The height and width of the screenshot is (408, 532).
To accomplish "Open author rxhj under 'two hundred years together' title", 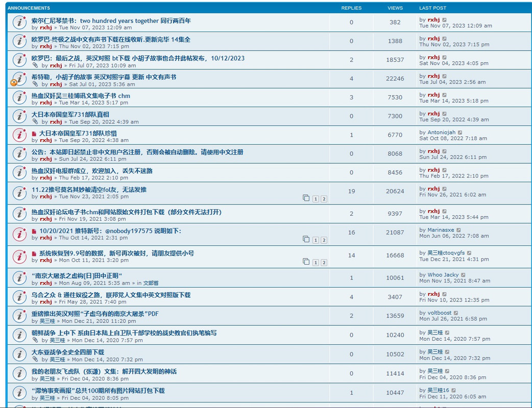I will coord(46,28).
